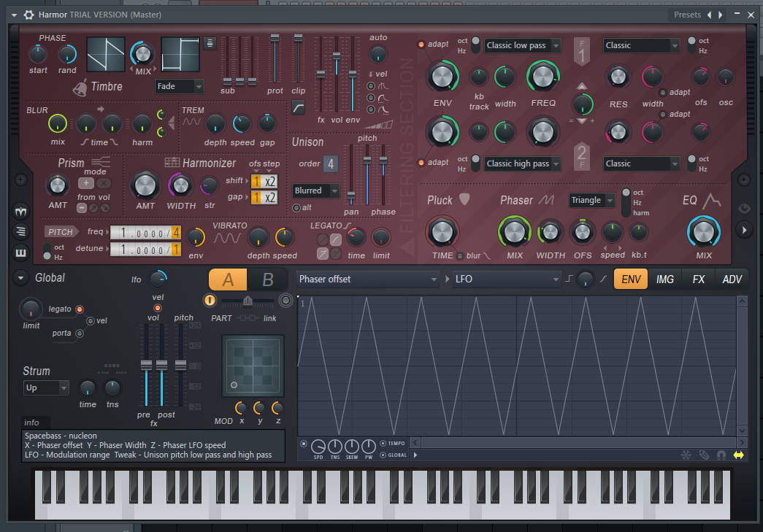
Task: Open the Blurred unison type dropdown
Action: [x=316, y=190]
